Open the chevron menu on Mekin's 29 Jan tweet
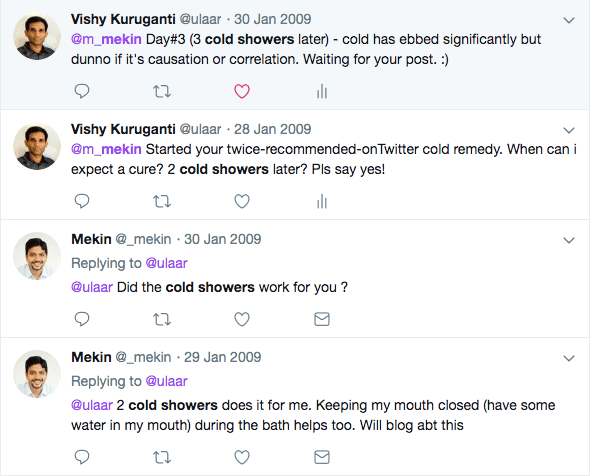Image resolution: width=590 pixels, height=476 pixels. click(569, 358)
